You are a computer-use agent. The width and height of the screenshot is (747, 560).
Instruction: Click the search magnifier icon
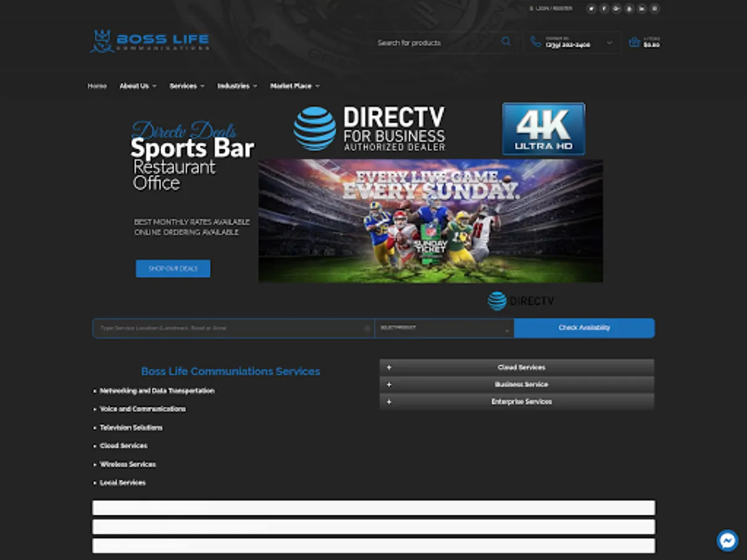(x=506, y=42)
